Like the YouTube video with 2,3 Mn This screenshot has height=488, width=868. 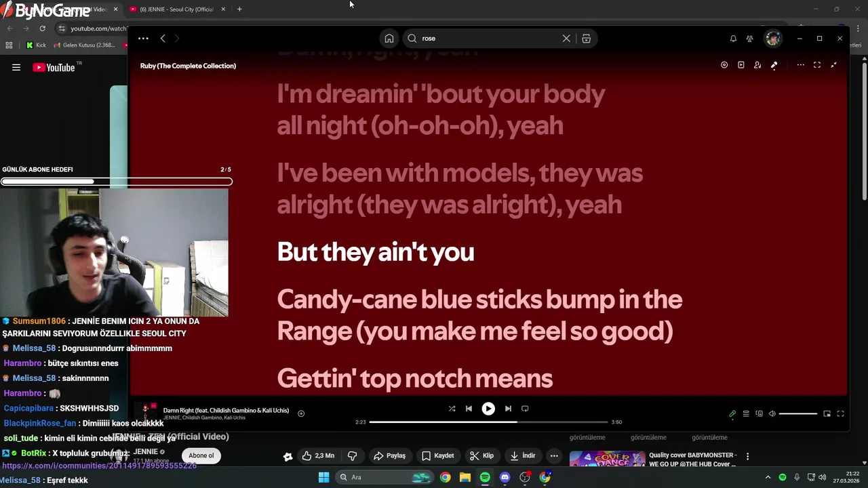coord(318,456)
